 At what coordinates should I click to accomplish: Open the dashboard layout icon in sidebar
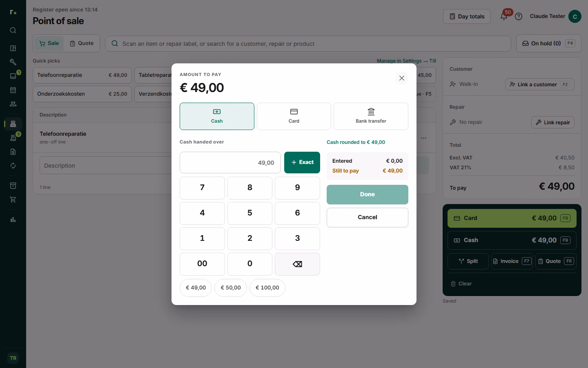[13, 48]
